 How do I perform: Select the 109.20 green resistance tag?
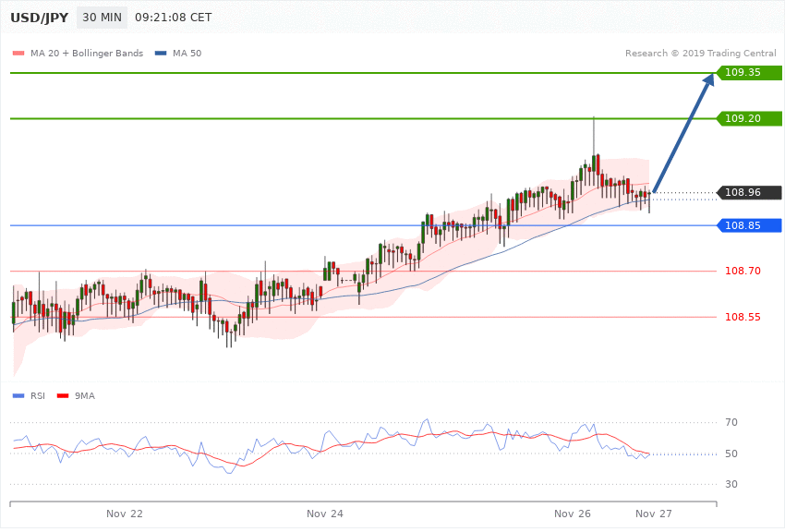click(750, 118)
